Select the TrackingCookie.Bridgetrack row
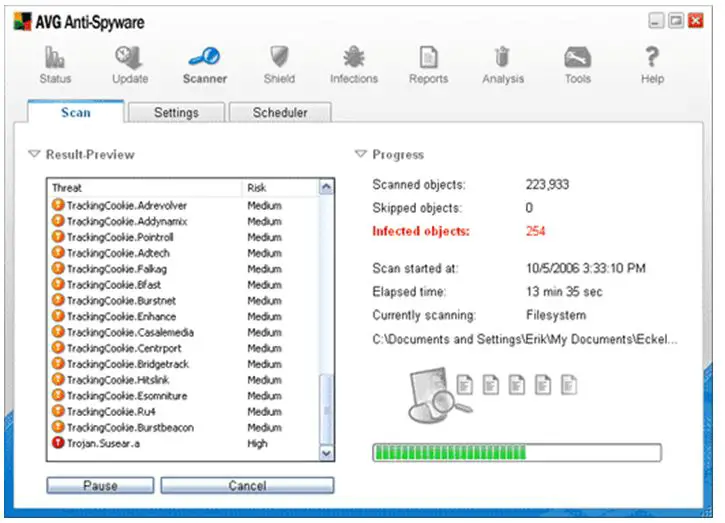The image size is (725, 523). pos(184,364)
